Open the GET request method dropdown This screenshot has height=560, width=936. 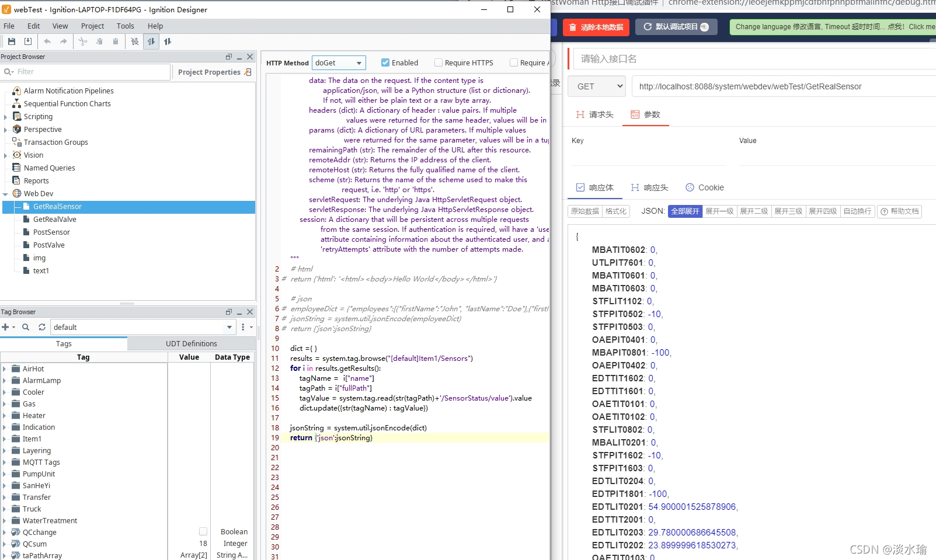(597, 86)
